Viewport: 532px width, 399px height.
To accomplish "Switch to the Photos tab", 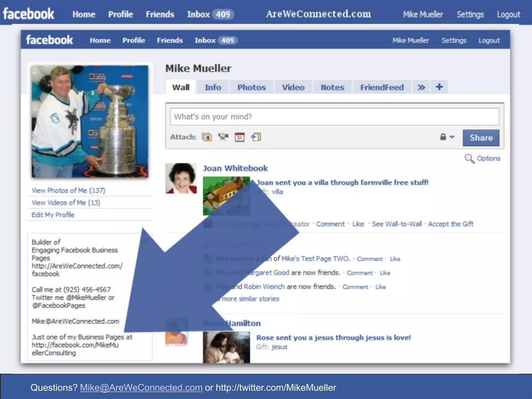I will tap(251, 87).
